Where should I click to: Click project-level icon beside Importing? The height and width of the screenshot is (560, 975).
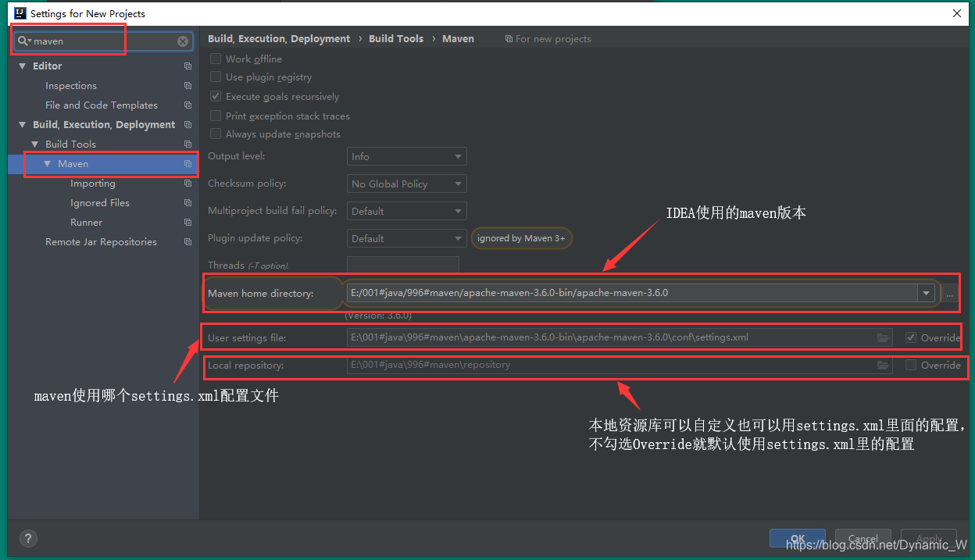click(187, 184)
